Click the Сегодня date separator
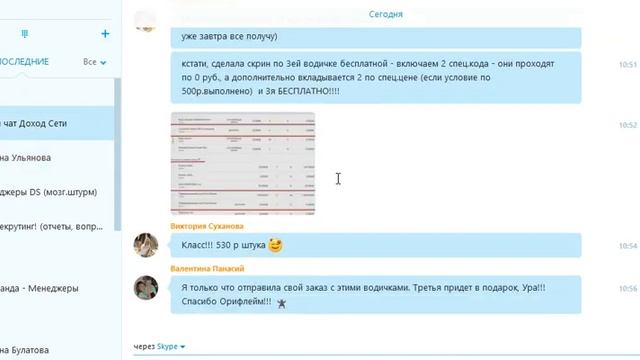 (x=386, y=14)
